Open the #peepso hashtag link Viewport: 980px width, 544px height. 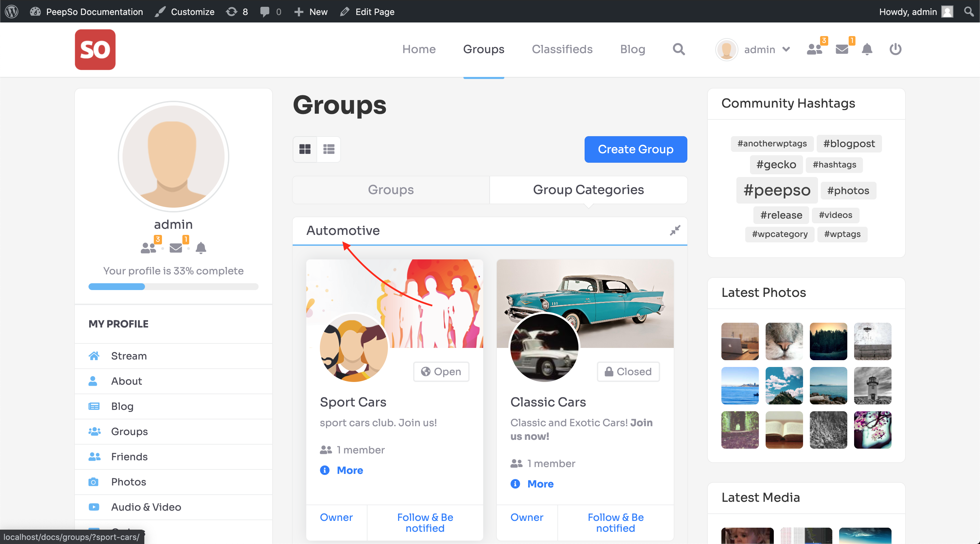(x=777, y=190)
